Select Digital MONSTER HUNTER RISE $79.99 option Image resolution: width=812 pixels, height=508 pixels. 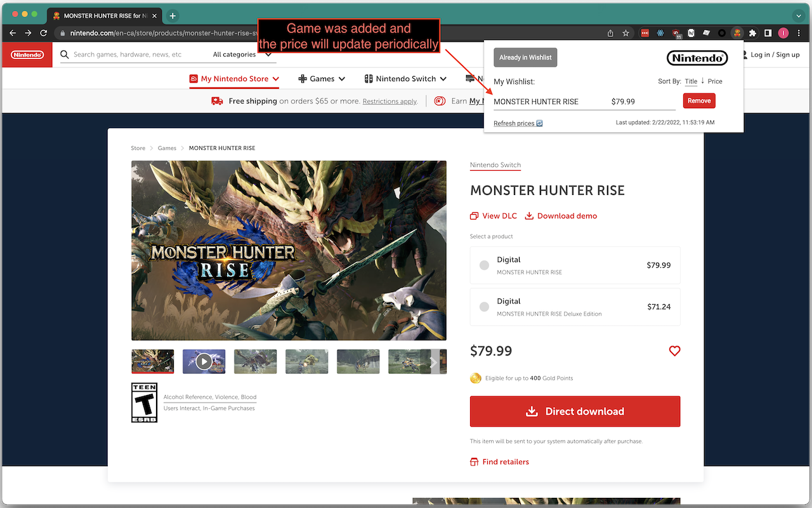[x=575, y=265]
